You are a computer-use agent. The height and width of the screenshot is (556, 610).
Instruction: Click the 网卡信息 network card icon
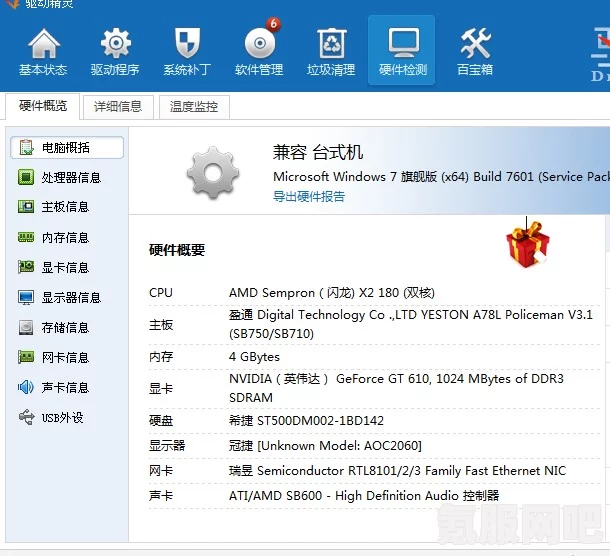coord(26,357)
